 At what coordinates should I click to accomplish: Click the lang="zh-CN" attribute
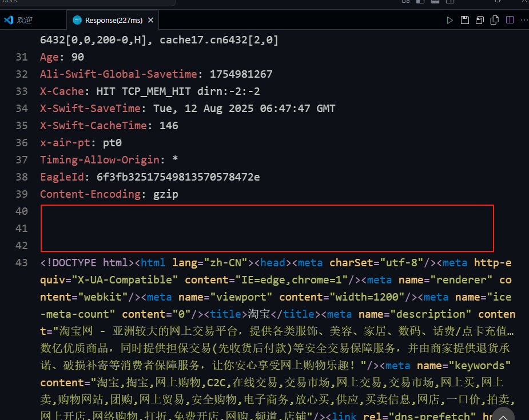pyautogui.click(x=210, y=263)
